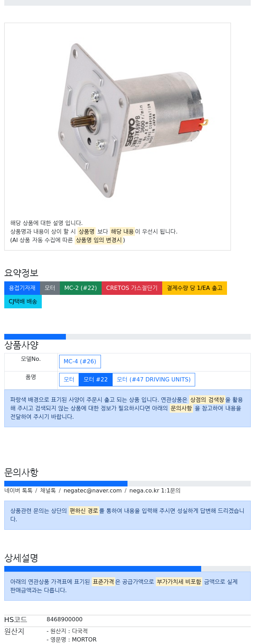Click the HS코드 value 8468900000
This screenshot has width=255, height=644.
(64, 620)
